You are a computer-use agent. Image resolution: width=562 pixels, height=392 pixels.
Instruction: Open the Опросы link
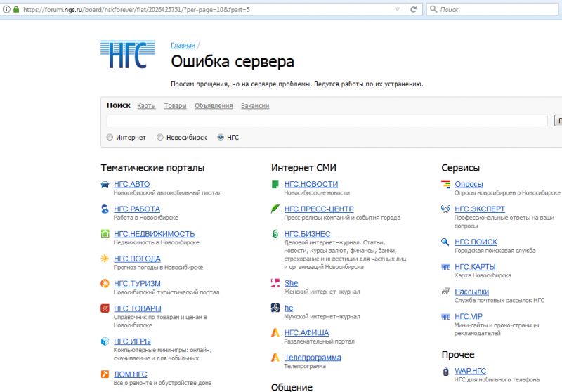(x=469, y=184)
